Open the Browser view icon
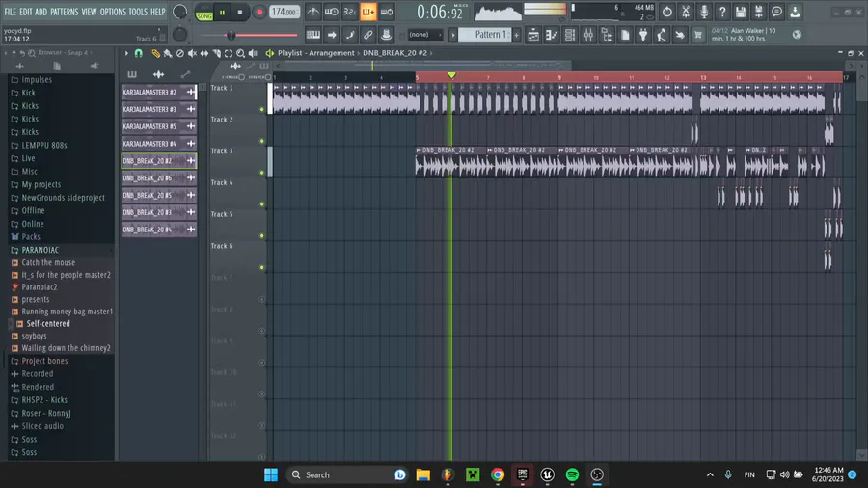Screen dimensions: 868x488 click(x=607, y=35)
